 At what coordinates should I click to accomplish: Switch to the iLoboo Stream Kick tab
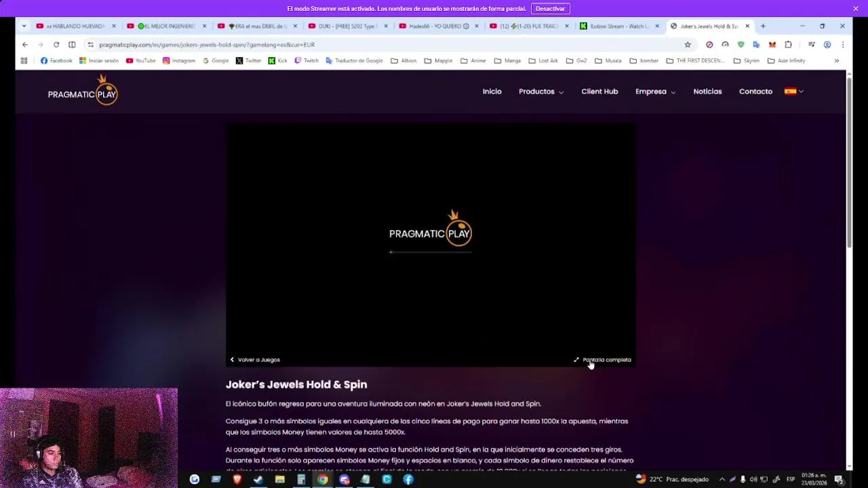618,26
